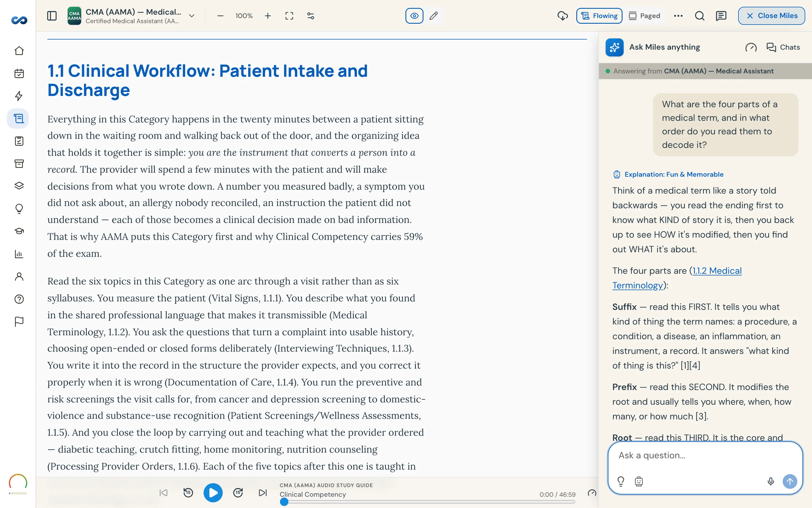Open the archive box icon in sidebar
Image resolution: width=812 pixels, height=508 pixels.
(19, 164)
